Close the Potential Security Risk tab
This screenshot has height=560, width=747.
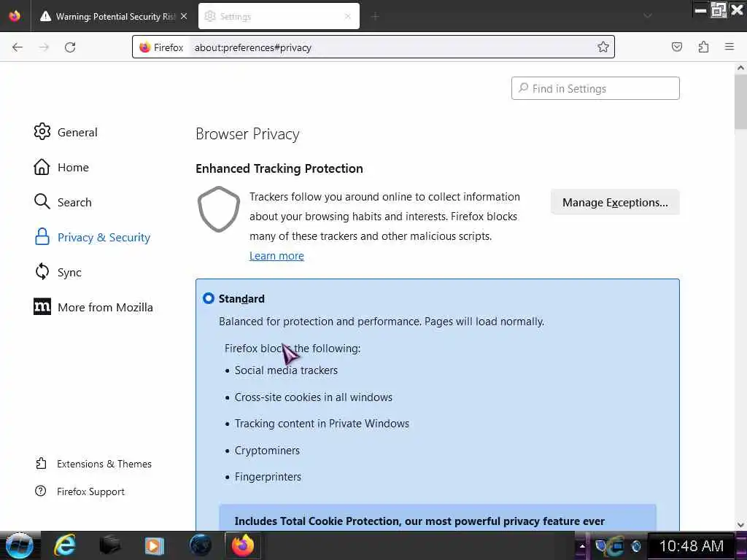(x=184, y=16)
